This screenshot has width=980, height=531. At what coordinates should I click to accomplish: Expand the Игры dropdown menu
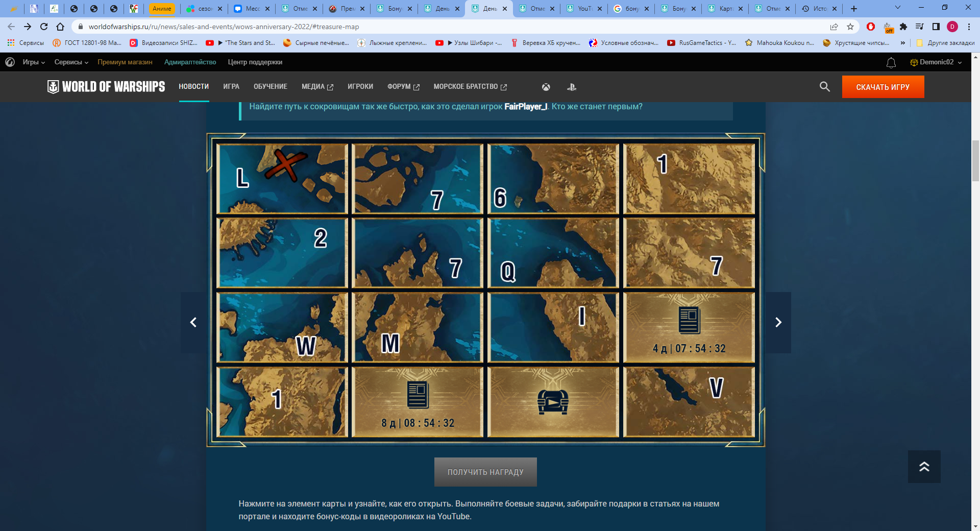[x=33, y=62]
